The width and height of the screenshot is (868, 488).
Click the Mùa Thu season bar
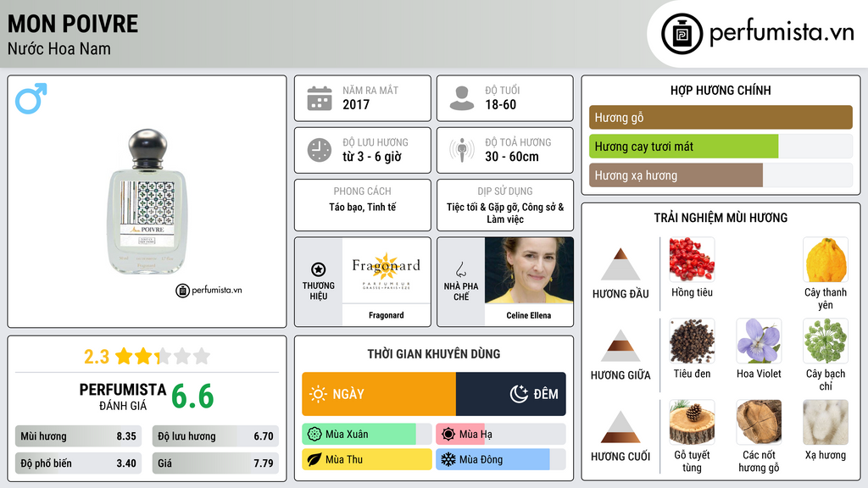(367, 460)
